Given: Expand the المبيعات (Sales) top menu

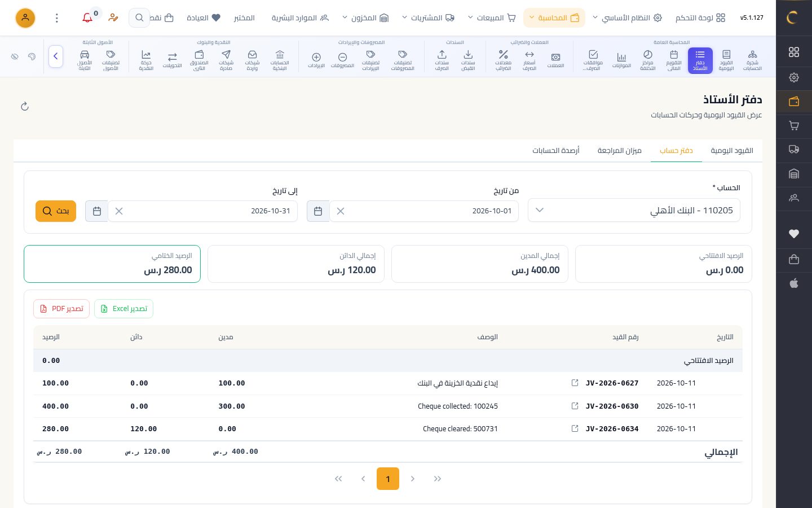Looking at the screenshot, I should point(492,18).
